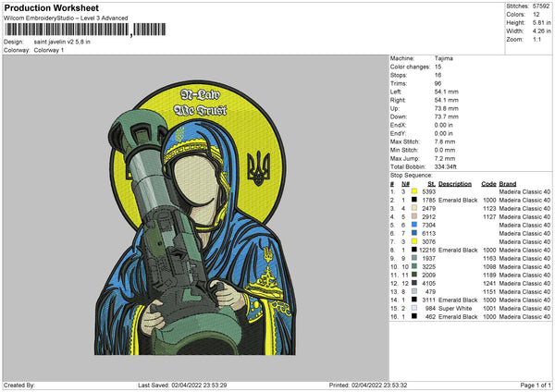Select the 'Code' column header
Viewport: 555px width, 392px height.
click(488, 184)
